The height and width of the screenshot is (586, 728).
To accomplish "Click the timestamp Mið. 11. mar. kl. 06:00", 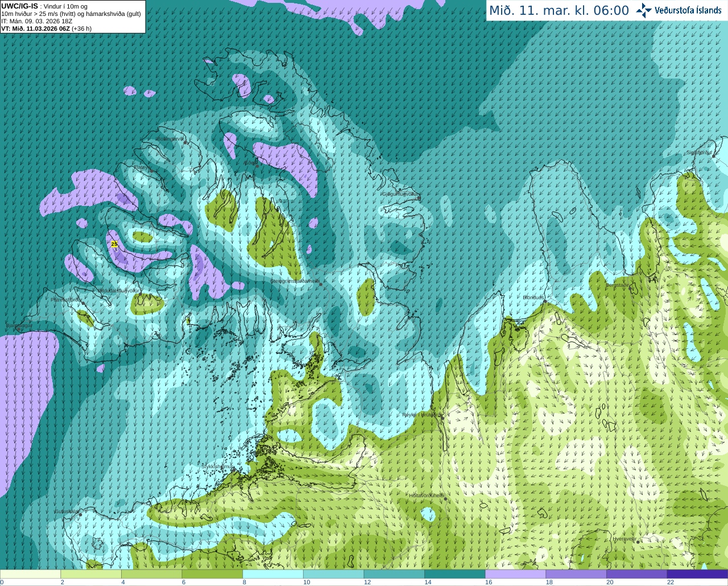I will tap(559, 11).
